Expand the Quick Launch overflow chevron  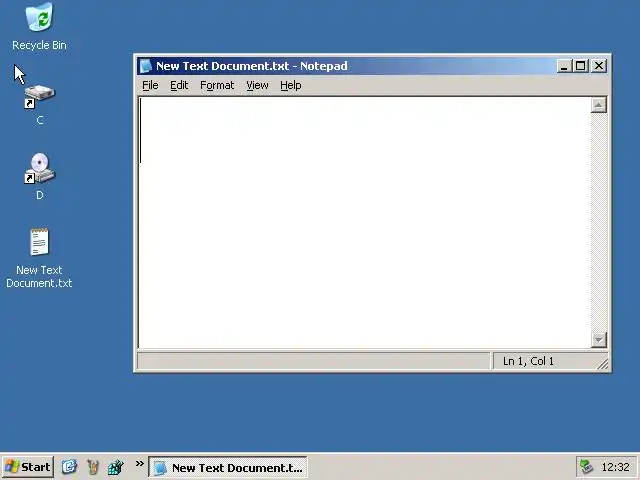pos(140,463)
